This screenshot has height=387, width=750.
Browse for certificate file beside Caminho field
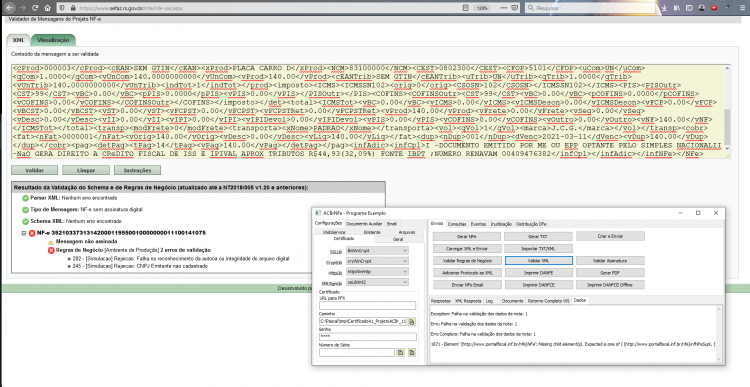tap(412, 322)
